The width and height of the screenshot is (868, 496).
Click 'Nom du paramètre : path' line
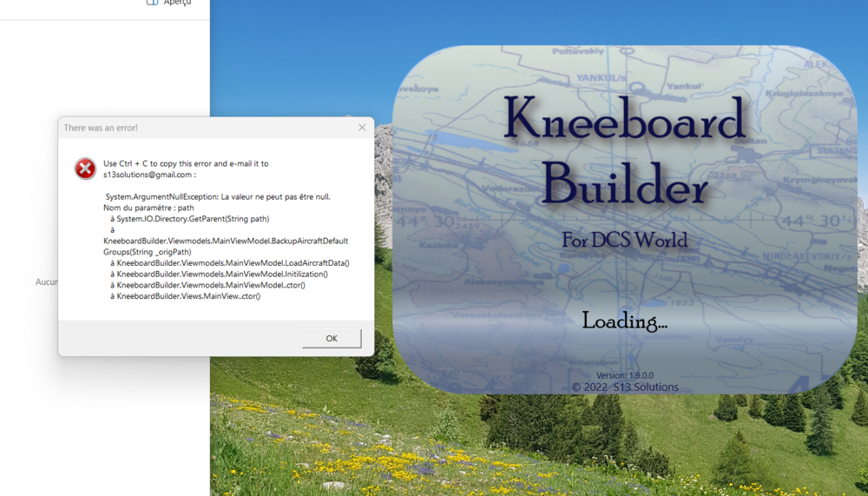pos(149,208)
